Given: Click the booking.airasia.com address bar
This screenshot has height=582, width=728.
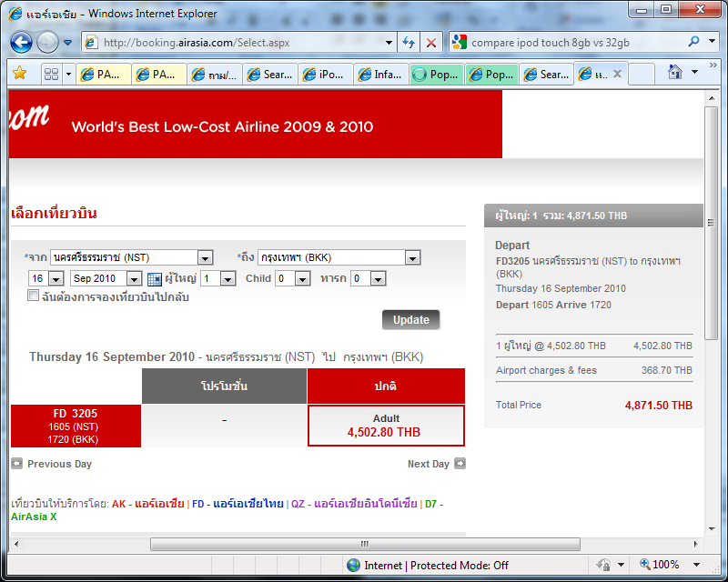Looking at the screenshot, I should coord(239,43).
